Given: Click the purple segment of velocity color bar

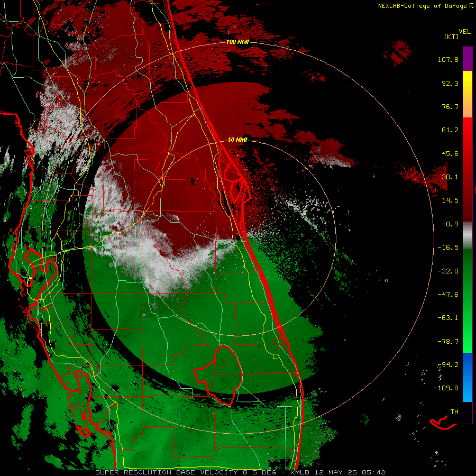Looking at the screenshot, I should (x=467, y=59).
